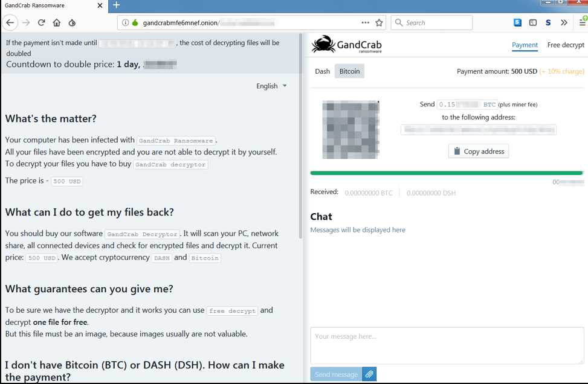Click 'Messages will be displayed here' text

point(358,230)
